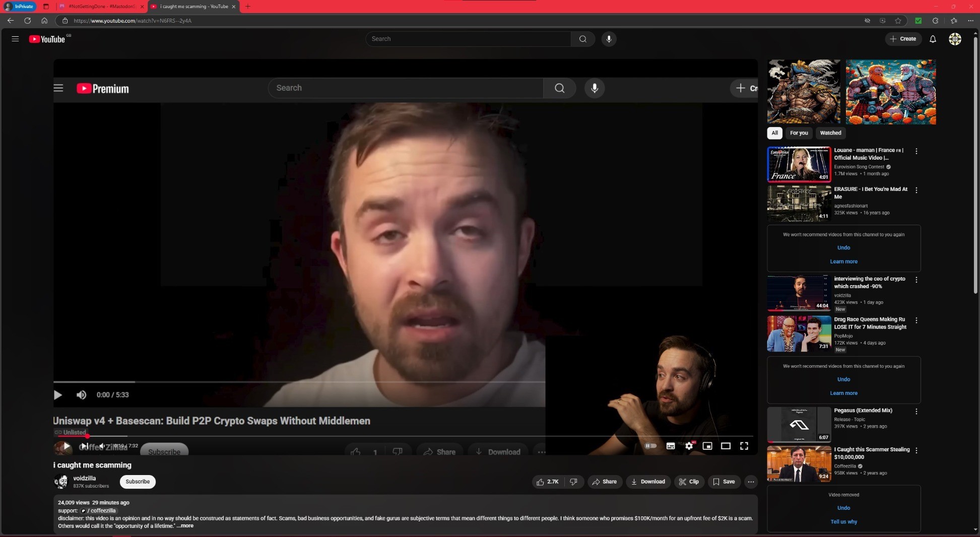This screenshot has width=980, height=537.
Task: Subscribe to the voidzilla channel
Action: (138, 482)
